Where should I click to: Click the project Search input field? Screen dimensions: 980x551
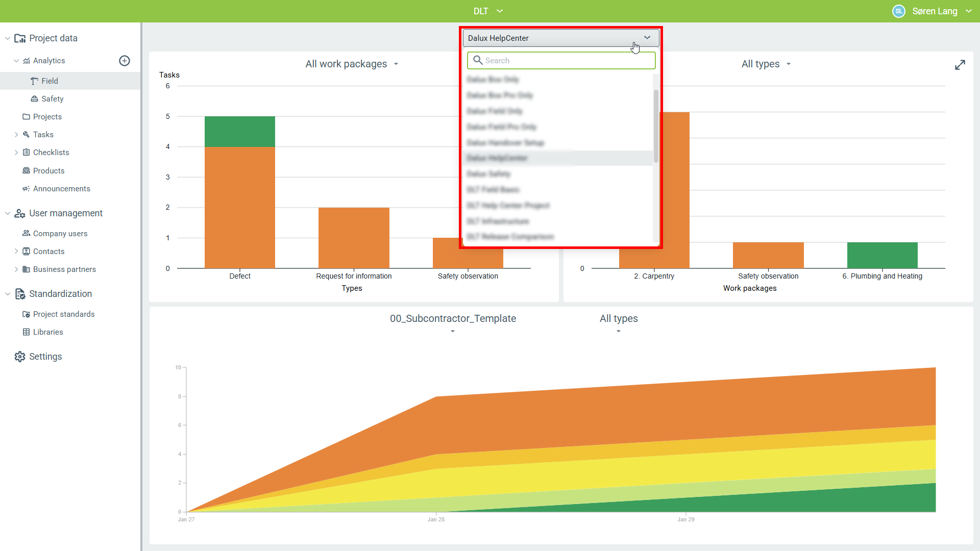(567, 60)
